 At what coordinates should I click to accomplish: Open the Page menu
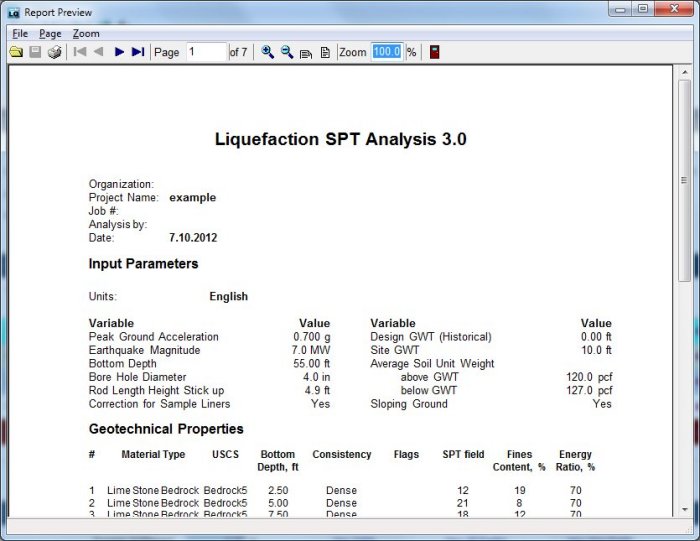pos(50,33)
